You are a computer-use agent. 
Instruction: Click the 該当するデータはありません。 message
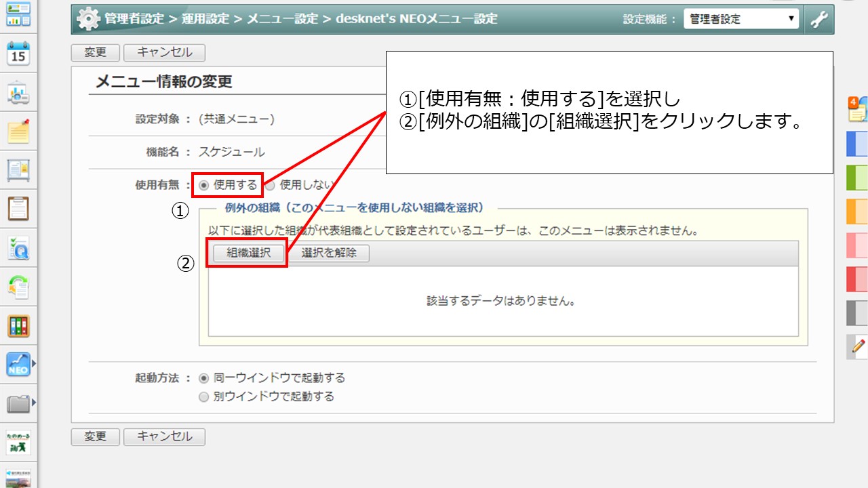501,301
